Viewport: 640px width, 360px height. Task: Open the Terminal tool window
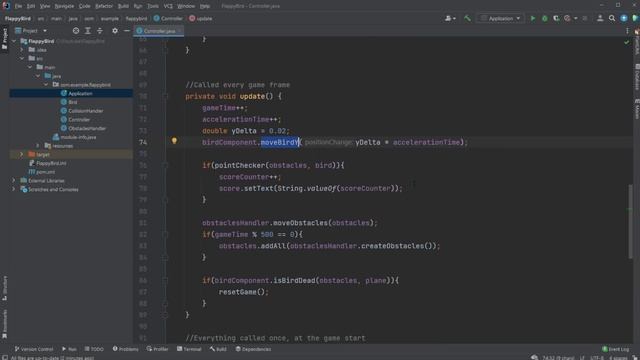click(x=189, y=349)
